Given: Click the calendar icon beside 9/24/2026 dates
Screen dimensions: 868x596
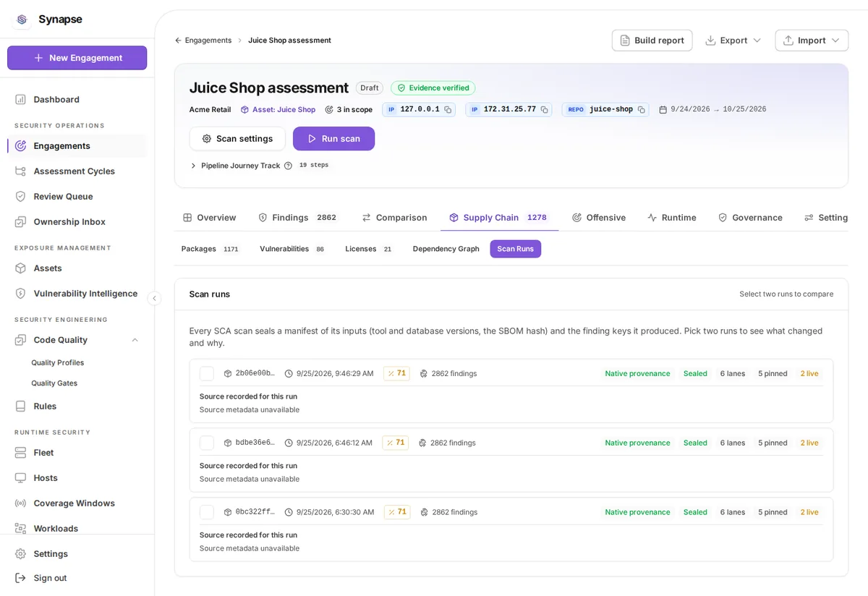Looking at the screenshot, I should click(663, 110).
